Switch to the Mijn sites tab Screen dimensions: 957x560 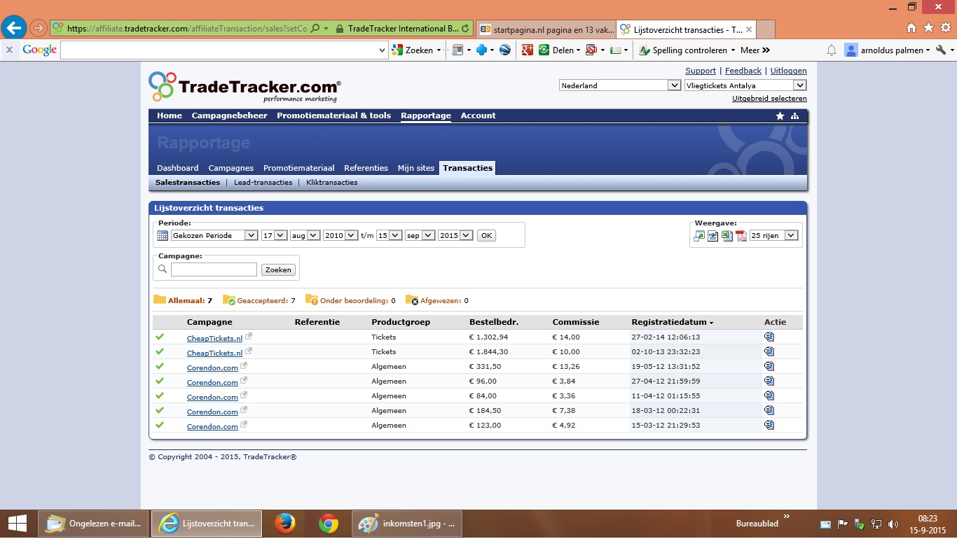pos(416,168)
